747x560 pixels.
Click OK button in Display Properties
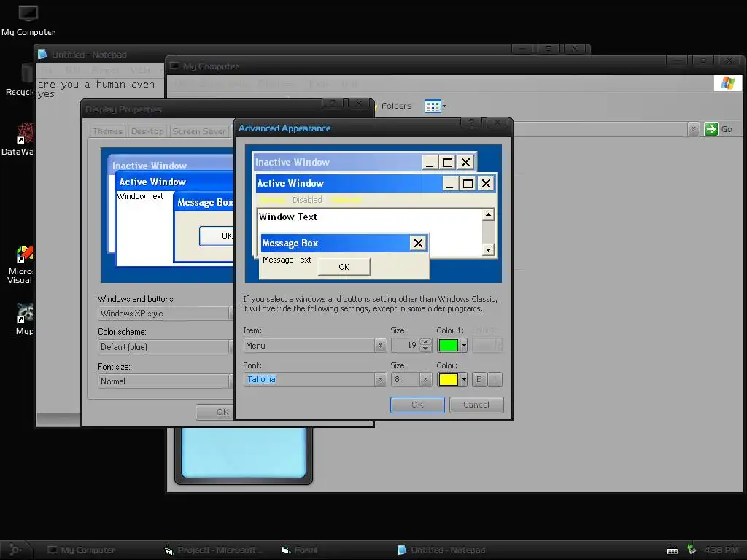coord(215,412)
